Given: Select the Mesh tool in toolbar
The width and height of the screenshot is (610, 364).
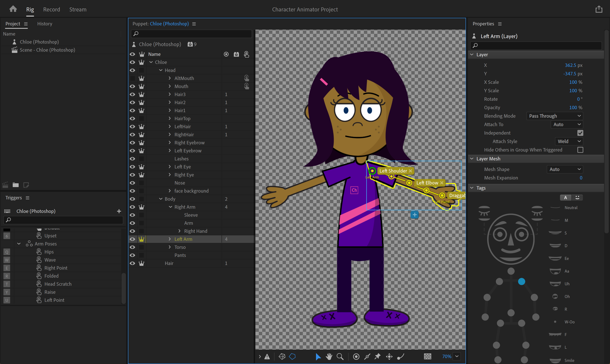Looking at the screenshot, I should pyautogui.click(x=280, y=356).
